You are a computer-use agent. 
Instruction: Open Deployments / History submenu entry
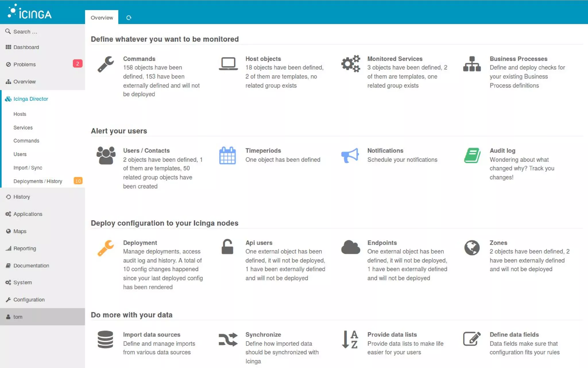[x=38, y=181]
